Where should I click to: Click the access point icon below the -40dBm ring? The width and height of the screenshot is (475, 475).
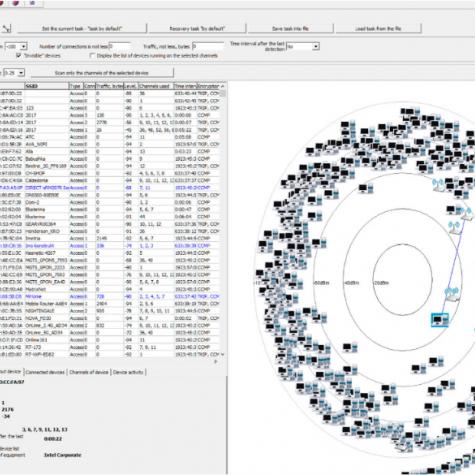[452, 295]
